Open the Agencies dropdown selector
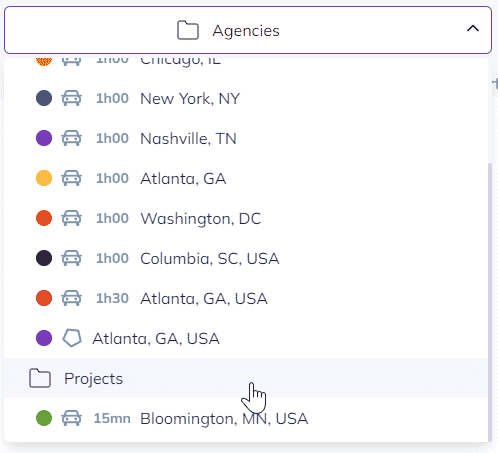 [x=248, y=30]
